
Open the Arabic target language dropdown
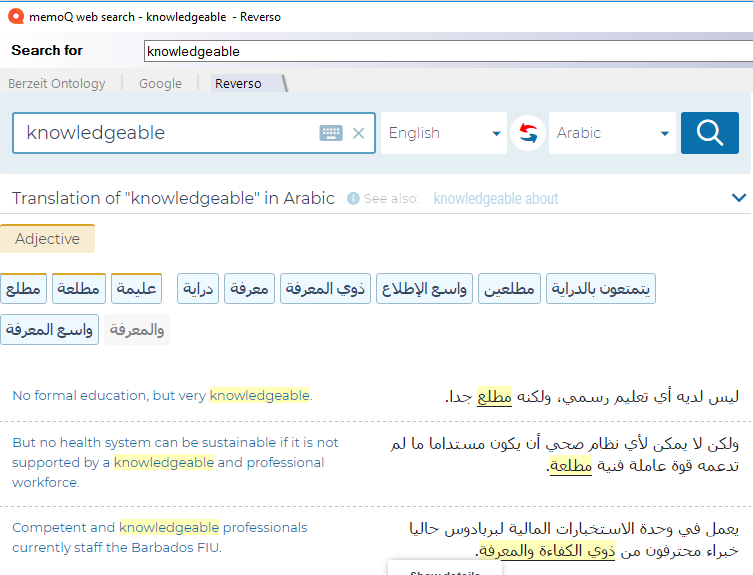pyautogui.click(x=612, y=133)
